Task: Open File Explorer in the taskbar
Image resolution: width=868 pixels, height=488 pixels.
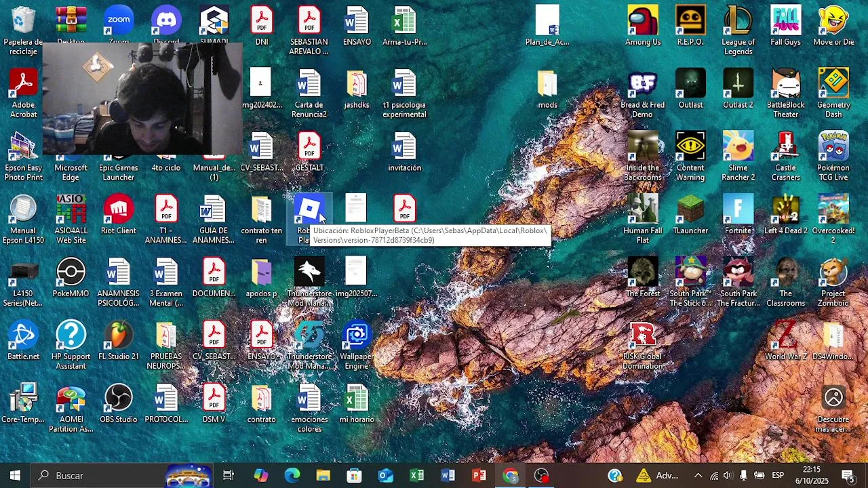Action: (x=323, y=475)
